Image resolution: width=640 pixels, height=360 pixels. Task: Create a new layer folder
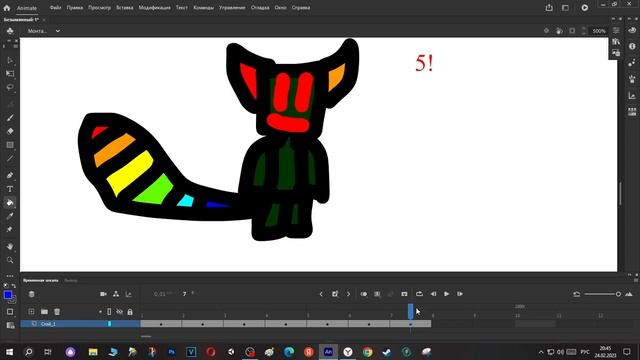pos(44,311)
